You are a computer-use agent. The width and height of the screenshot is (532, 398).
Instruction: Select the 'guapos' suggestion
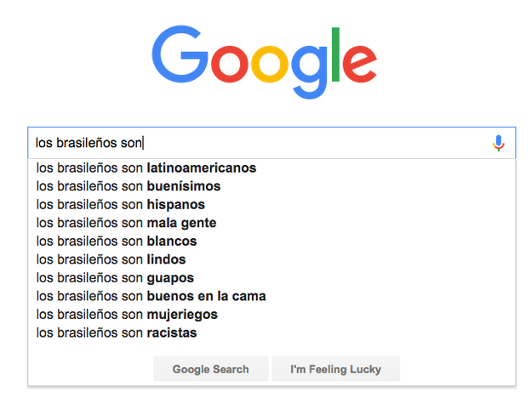coord(272,278)
